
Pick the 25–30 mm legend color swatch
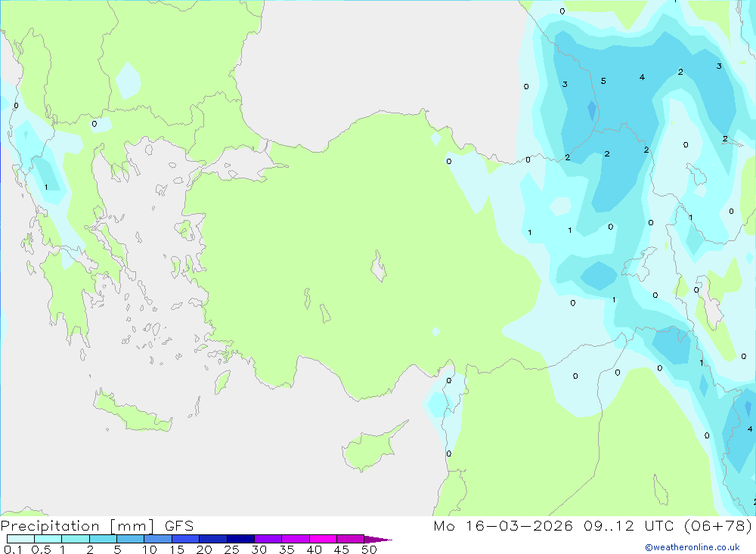(x=240, y=539)
